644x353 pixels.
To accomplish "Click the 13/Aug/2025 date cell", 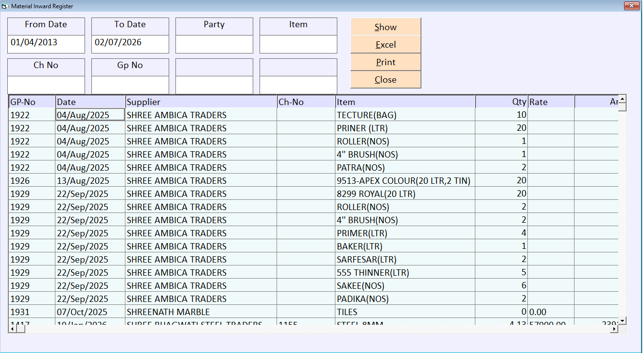I will coord(90,180).
